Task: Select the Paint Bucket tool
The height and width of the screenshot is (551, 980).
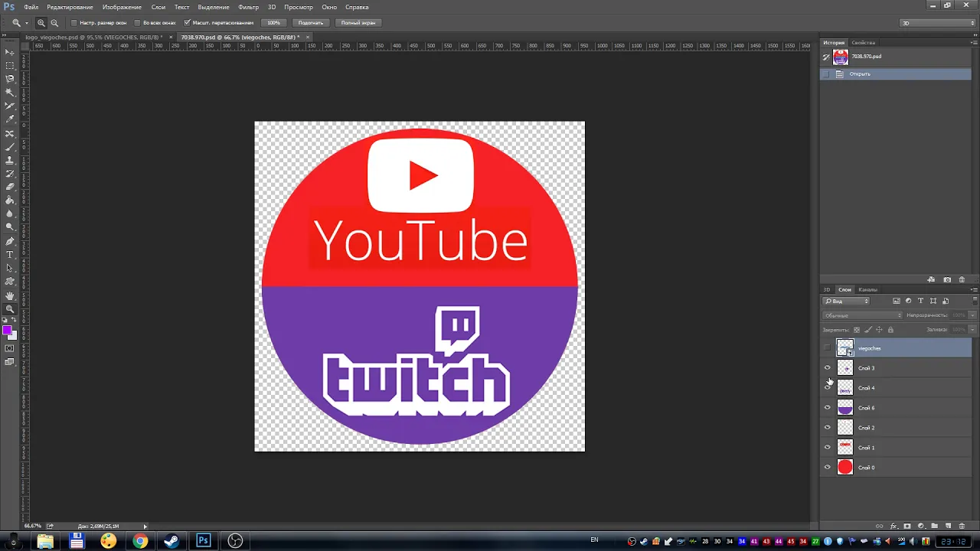Action: (10, 201)
